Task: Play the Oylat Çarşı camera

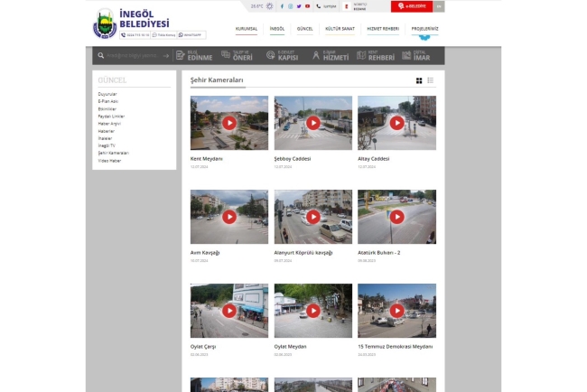Action: pyautogui.click(x=229, y=311)
